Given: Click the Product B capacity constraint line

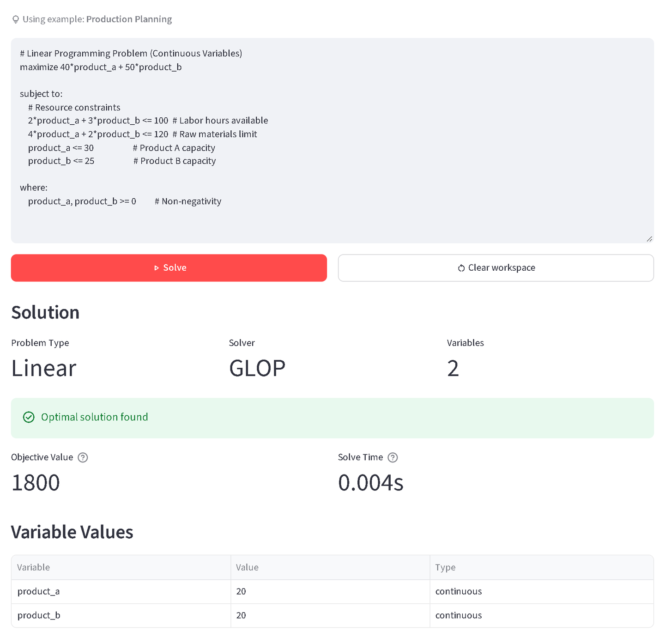Looking at the screenshot, I should (x=122, y=161).
